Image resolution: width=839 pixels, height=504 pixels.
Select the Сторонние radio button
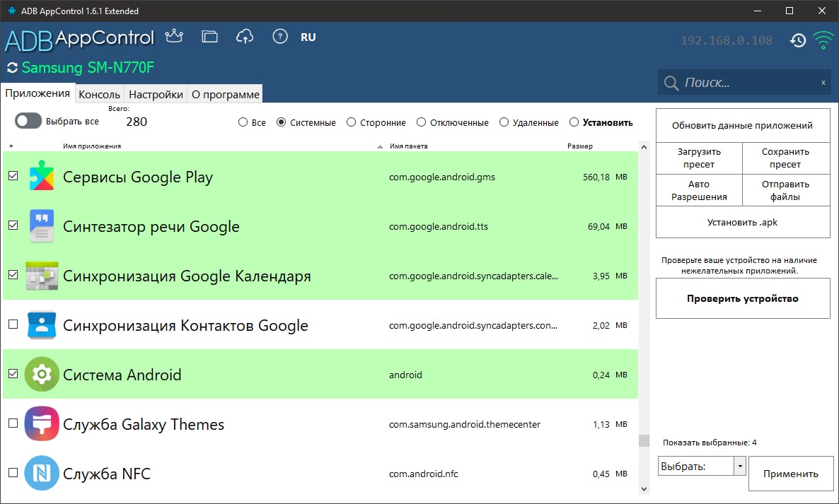[351, 122]
